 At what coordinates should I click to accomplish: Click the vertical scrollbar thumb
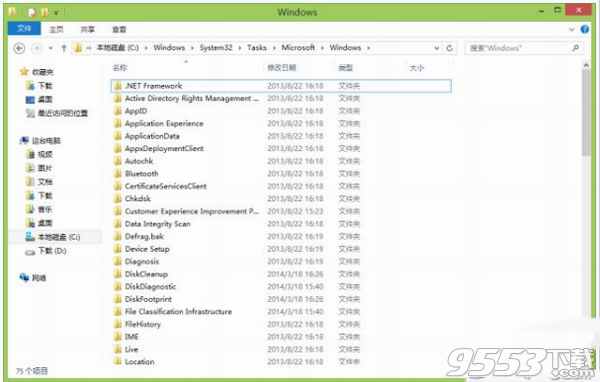[x=586, y=113]
